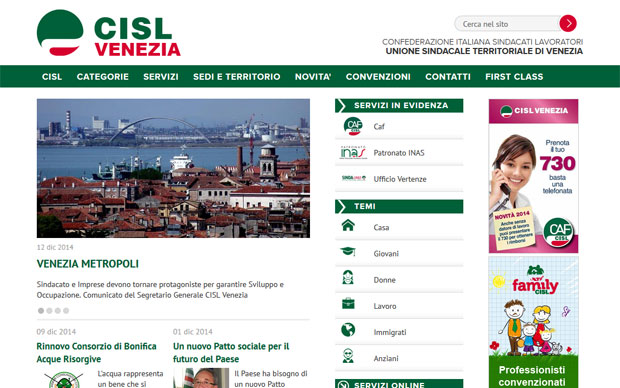Viewport: 620px width, 388px height.
Task: Click the Family CISL professionisti banner
Action: [x=533, y=322]
